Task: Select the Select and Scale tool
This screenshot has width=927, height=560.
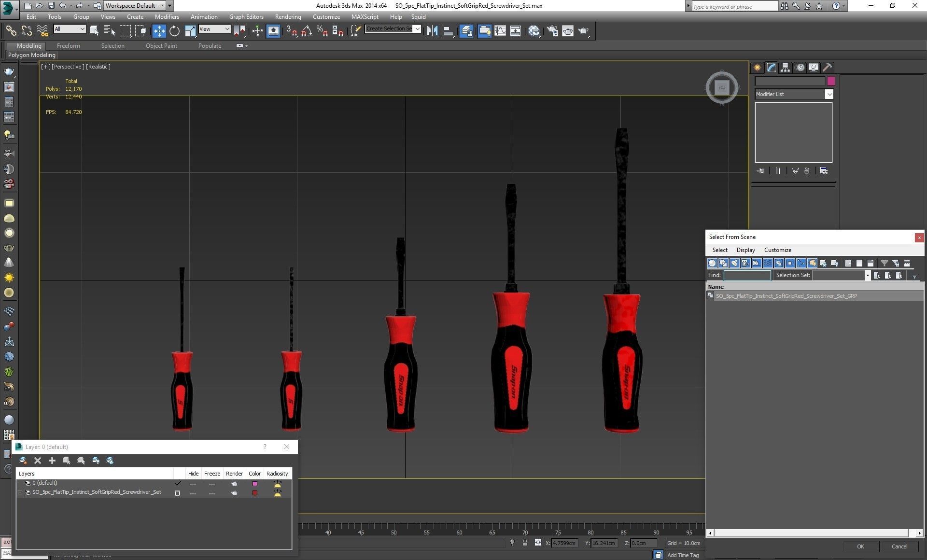Action: (x=190, y=31)
